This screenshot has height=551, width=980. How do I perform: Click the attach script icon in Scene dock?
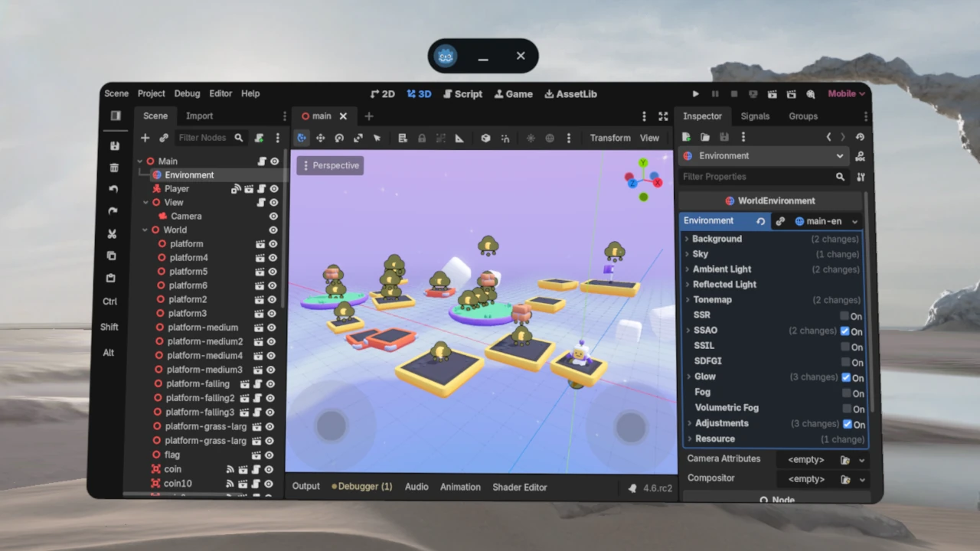click(259, 138)
